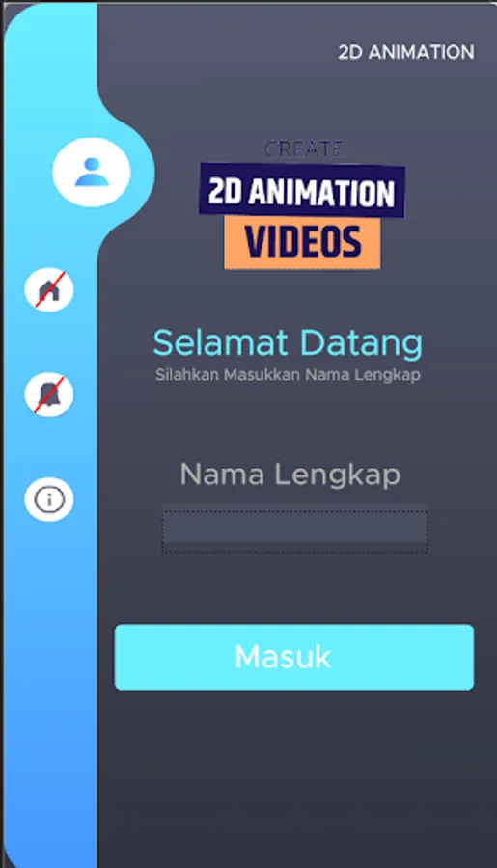Select the crossed-out notification bell icon
The image size is (497, 868).
coord(49,394)
